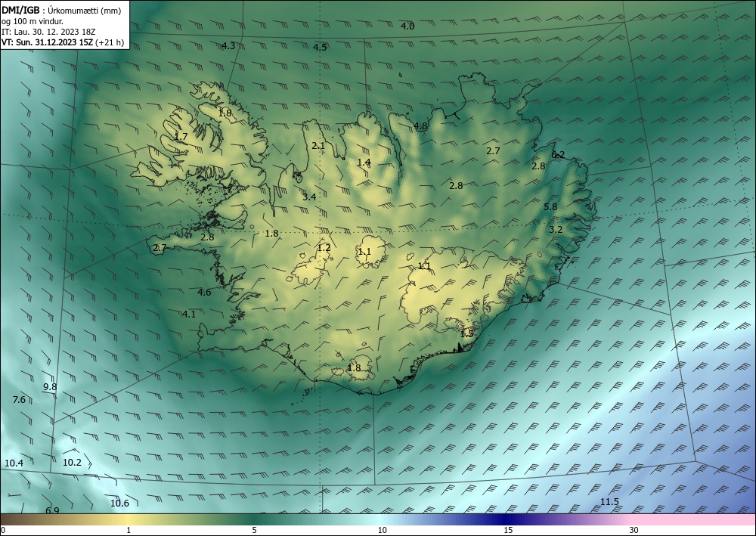Click the 3.2 value in east Iceland
This screenshot has height=536, width=756.
(x=556, y=229)
